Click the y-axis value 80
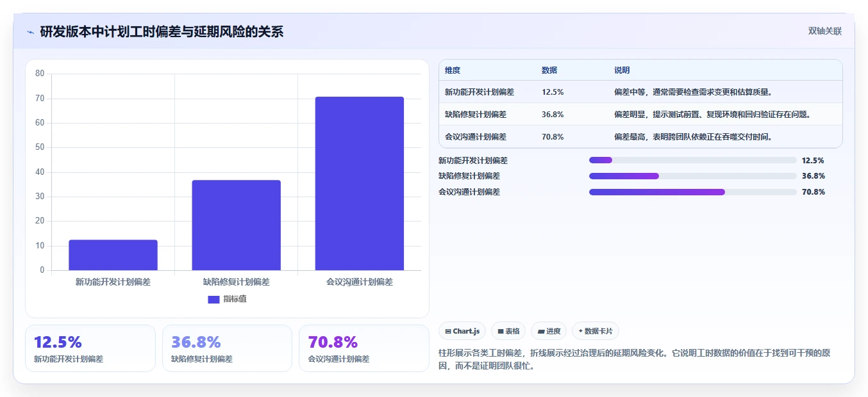The height and width of the screenshot is (397, 868). coord(40,74)
